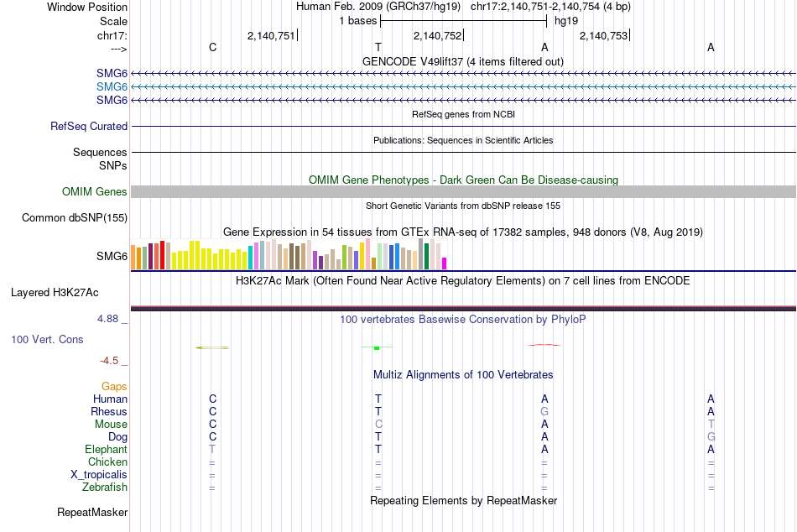The width and height of the screenshot is (797, 532).
Task: Click the mismatched G in the Dog row
Action: [711, 437]
